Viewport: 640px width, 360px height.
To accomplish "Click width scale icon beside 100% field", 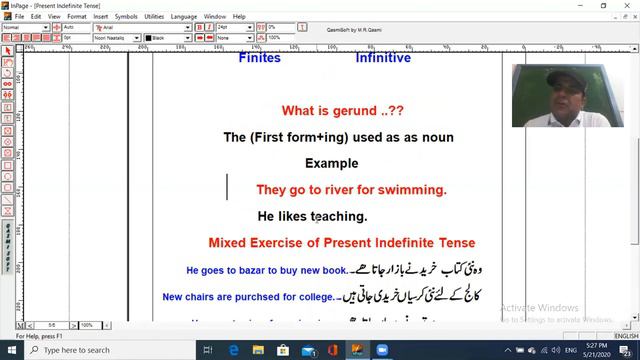I will (261, 38).
